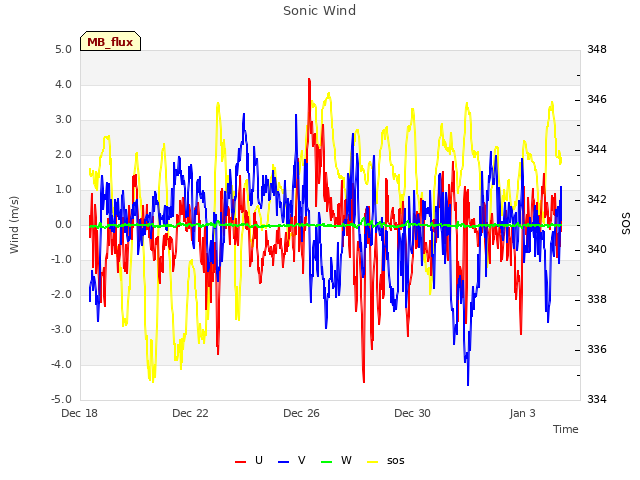Select the Dec 18 x-axis tick label
640x480 pixels.
(x=80, y=413)
